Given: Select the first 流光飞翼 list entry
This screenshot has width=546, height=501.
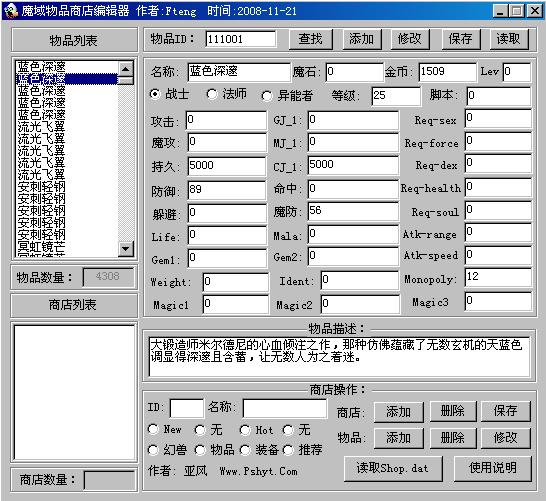Looking at the screenshot, I should 67,126.
